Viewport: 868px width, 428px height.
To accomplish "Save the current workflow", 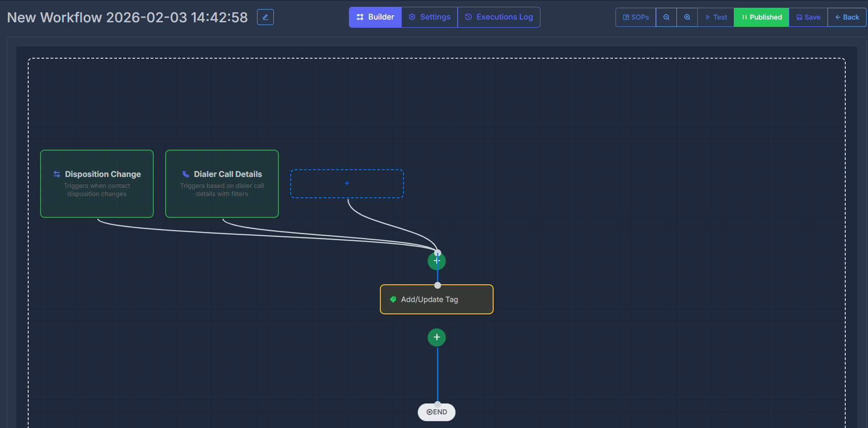I will [x=808, y=17].
